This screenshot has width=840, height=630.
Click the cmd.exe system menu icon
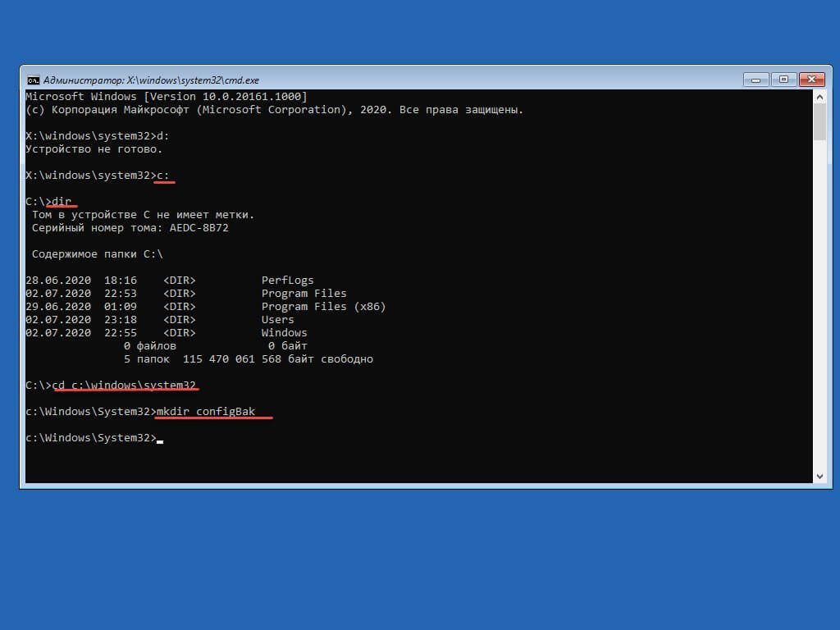[33, 80]
